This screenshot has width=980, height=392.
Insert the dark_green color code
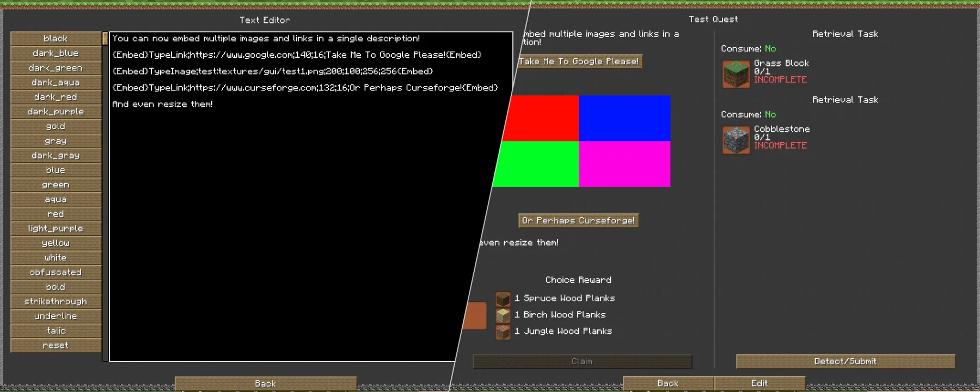pos(56,68)
